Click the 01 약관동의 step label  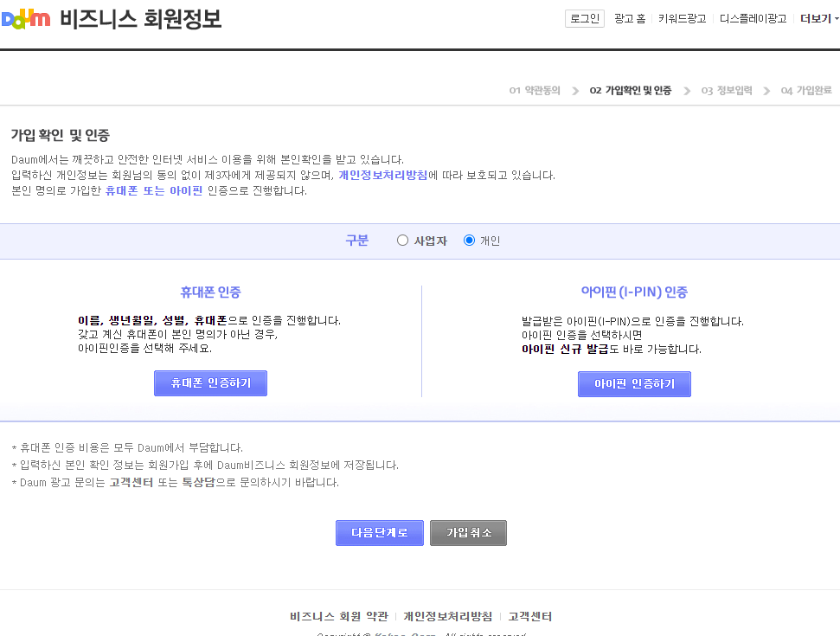pos(535,91)
